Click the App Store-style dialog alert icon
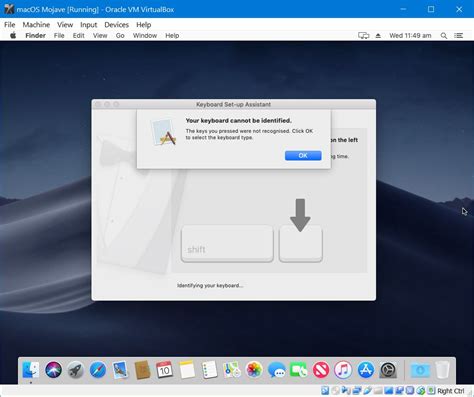This screenshot has width=474, height=397. tap(163, 132)
